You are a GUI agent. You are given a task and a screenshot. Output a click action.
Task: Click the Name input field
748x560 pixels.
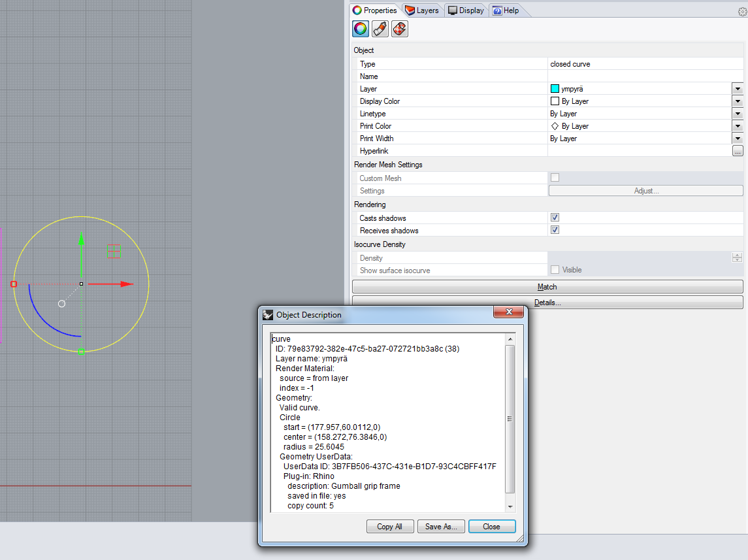point(645,76)
